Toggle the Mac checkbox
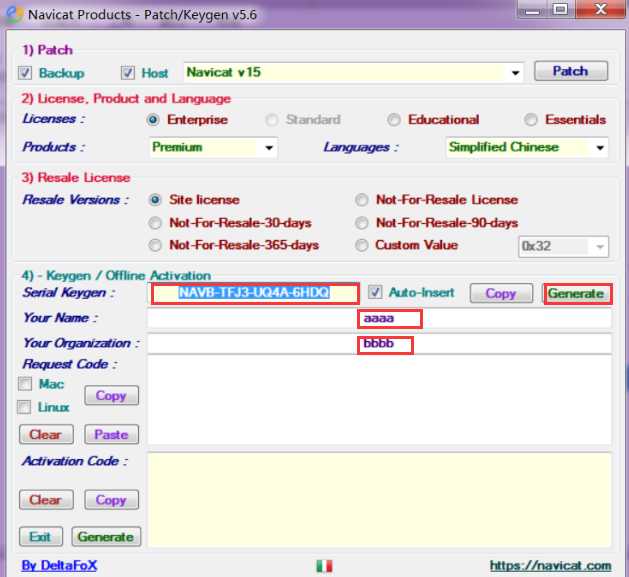The width and height of the screenshot is (629, 577). [25, 384]
